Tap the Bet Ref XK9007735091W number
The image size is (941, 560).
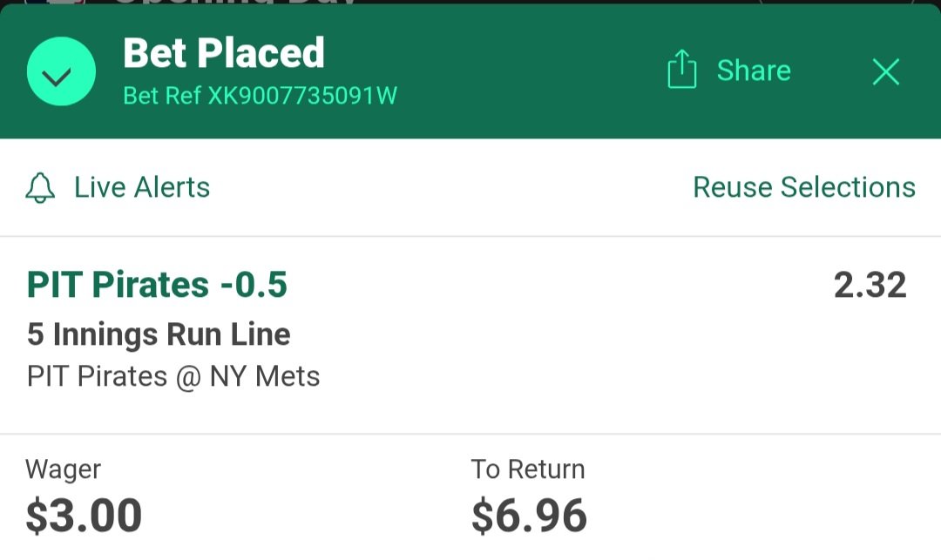pyautogui.click(x=260, y=96)
